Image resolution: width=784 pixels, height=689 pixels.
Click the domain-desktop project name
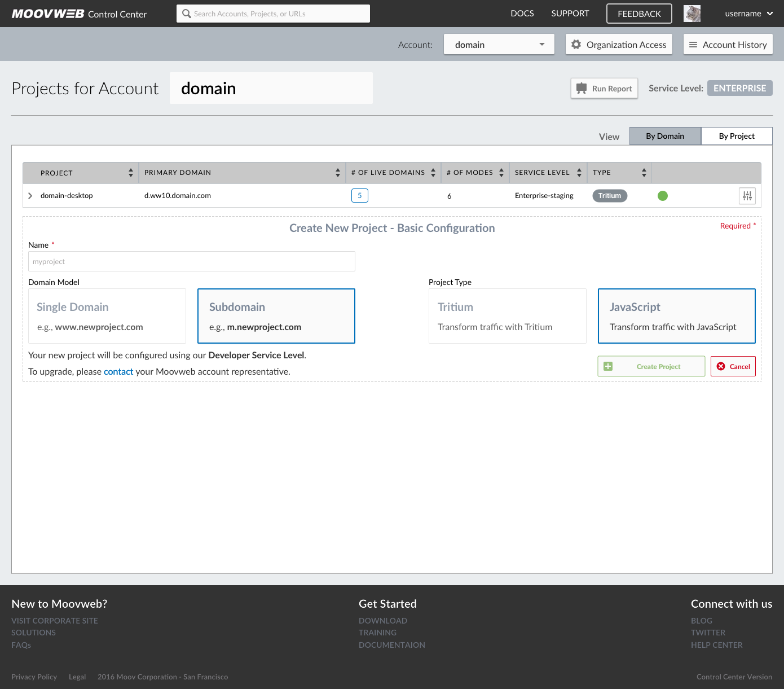(67, 196)
